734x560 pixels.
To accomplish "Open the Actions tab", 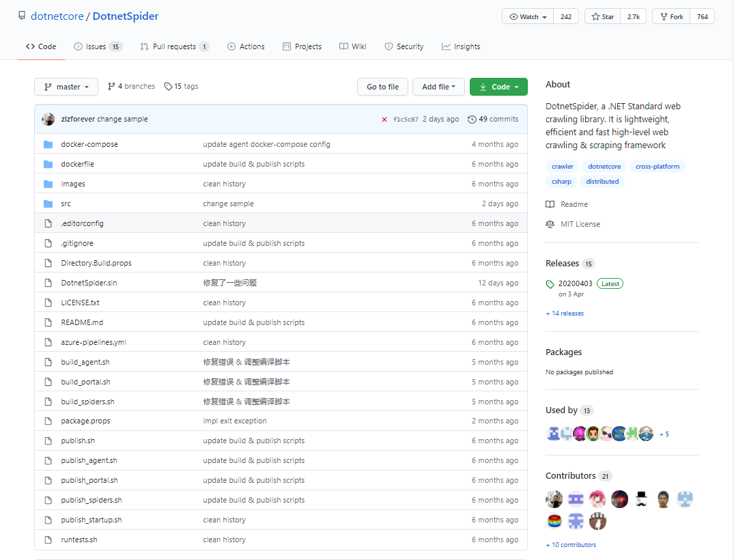I will pyautogui.click(x=246, y=46).
